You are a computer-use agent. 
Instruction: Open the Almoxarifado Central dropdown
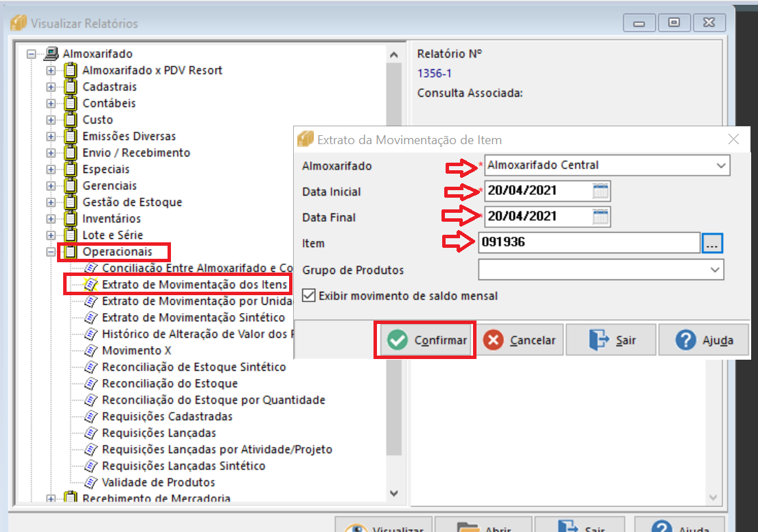pos(721,165)
